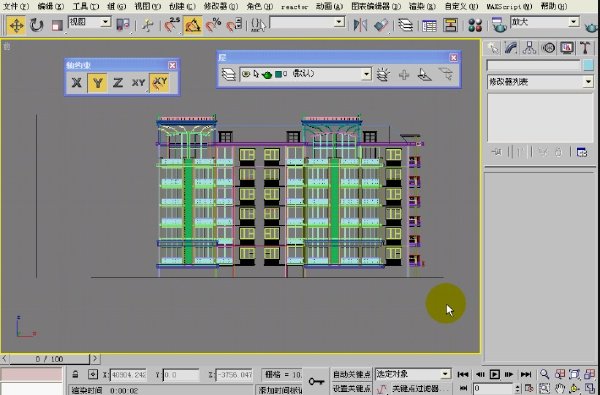The height and width of the screenshot is (395, 600).
Task: Open Layer Manager from main toolbar
Action: pos(405,26)
